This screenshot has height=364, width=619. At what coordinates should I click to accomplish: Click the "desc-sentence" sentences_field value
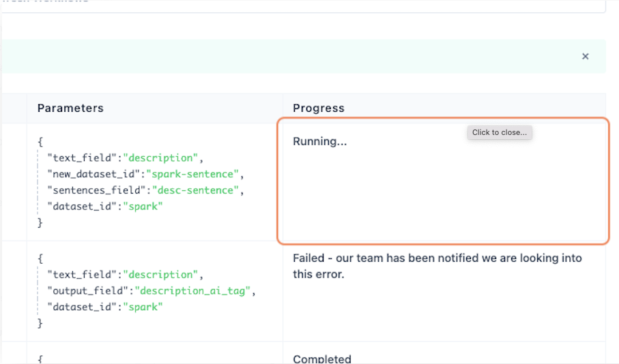[x=195, y=190]
